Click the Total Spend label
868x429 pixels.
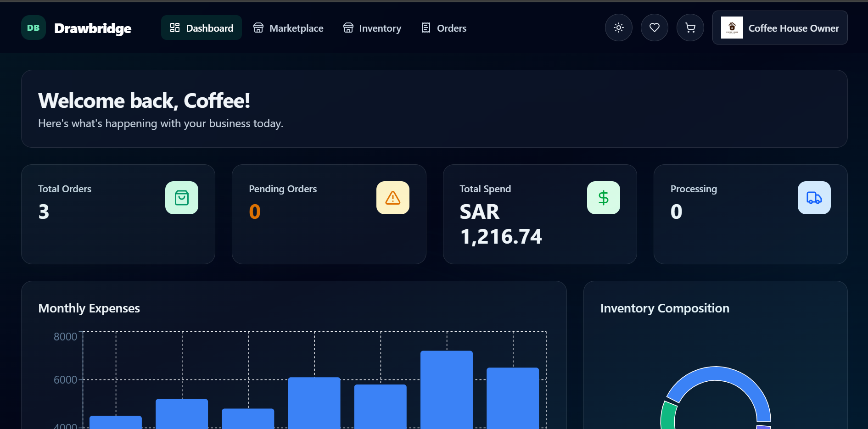pyautogui.click(x=485, y=189)
